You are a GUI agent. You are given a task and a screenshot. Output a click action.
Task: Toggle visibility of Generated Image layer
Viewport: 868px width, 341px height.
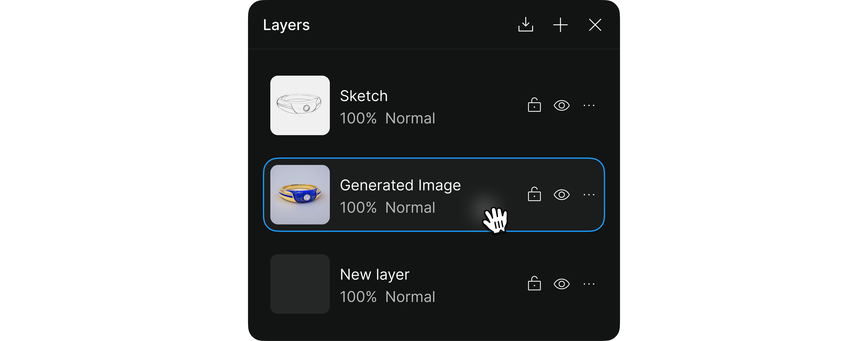point(562,195)
